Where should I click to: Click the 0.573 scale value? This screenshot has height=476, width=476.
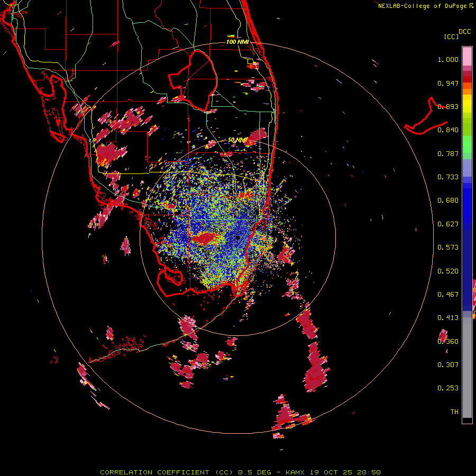(448, 248)
